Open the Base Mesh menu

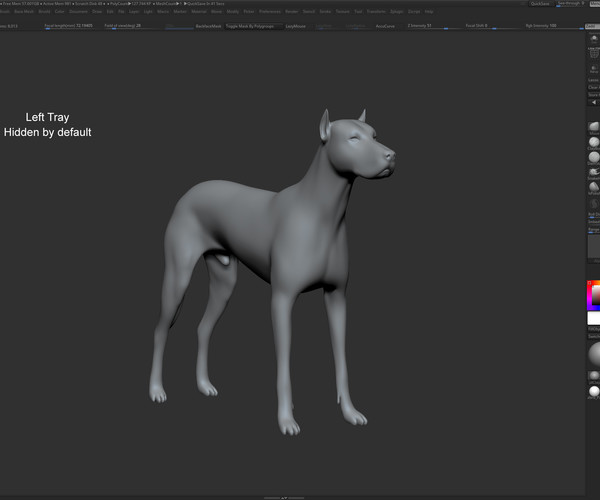(x=24, y=11)
